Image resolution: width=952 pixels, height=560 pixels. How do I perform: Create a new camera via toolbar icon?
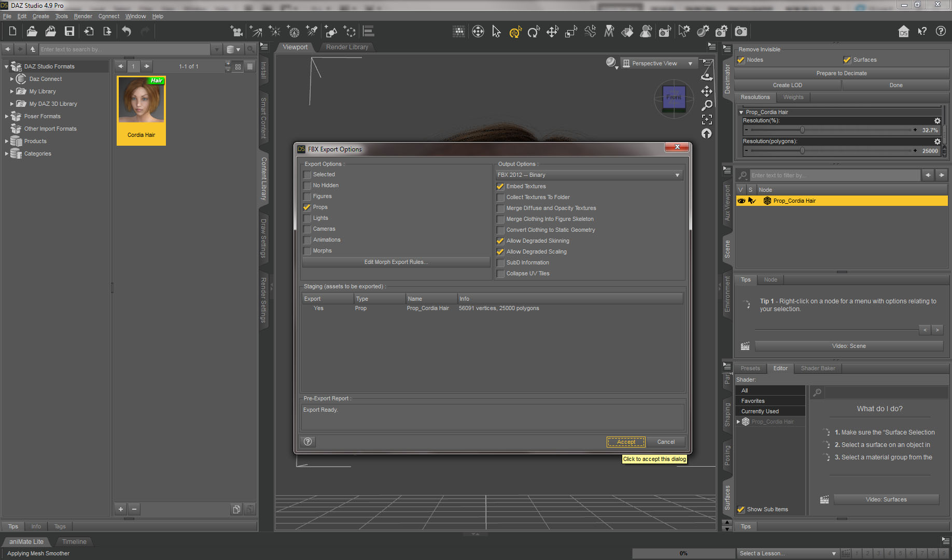tap(236, 31)
